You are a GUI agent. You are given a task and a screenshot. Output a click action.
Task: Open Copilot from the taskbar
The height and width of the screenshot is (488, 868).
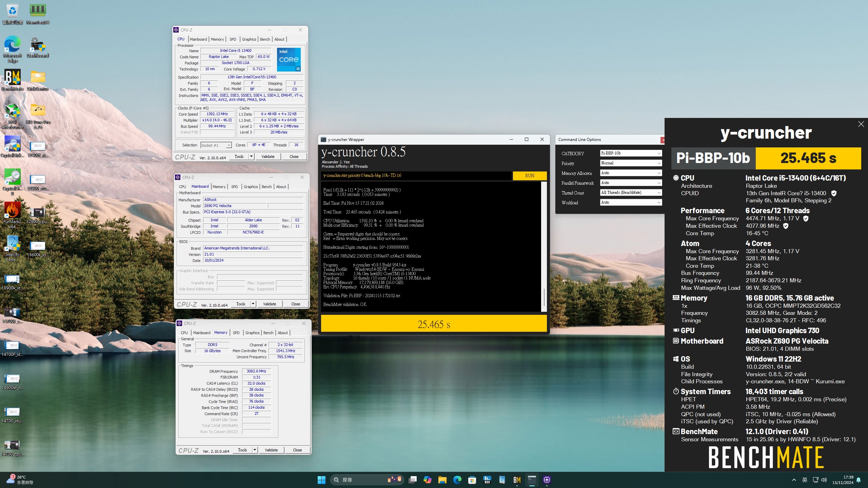427,480
